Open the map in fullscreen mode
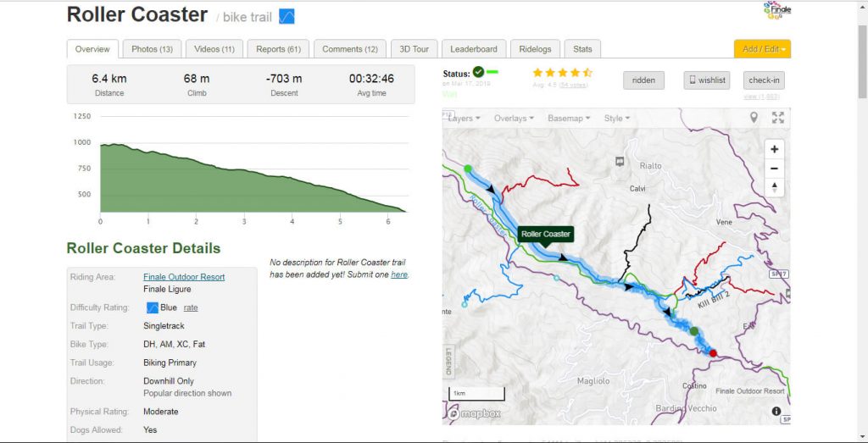This screenshot has height=443, width=868. [x=777, y=118]
